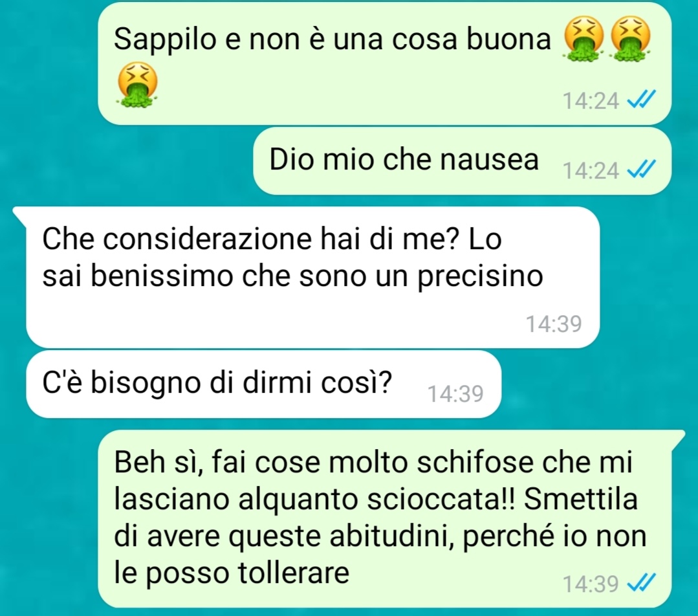Click the word 'precisino' in the received message
698x616 pixels.
click(x=480, y=277)
